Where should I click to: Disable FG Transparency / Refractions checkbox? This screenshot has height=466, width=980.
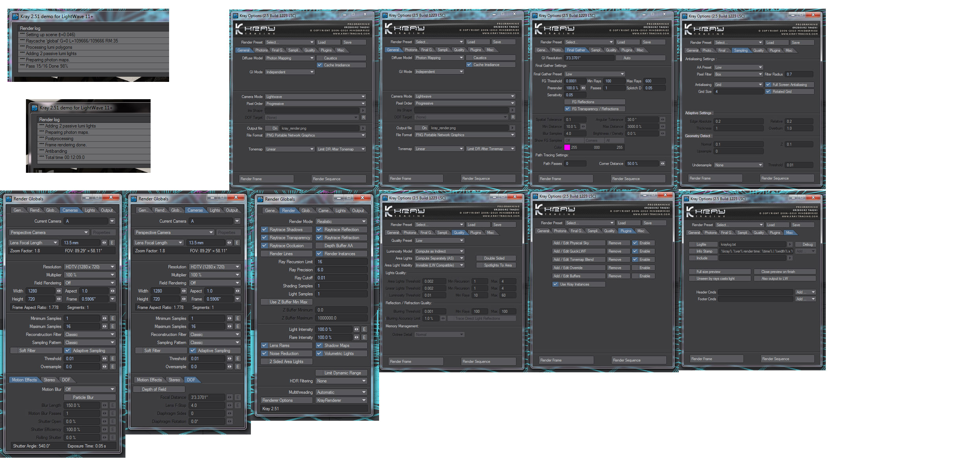click(567, 109)
